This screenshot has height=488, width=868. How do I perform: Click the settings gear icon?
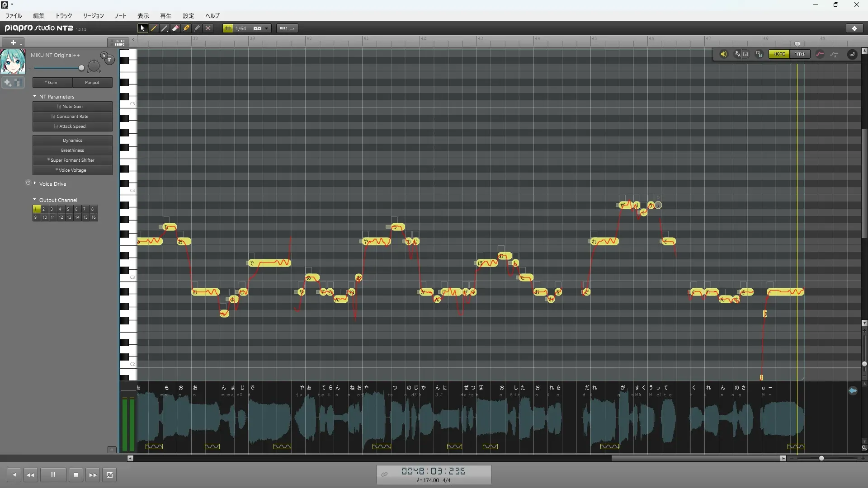click(854, 28)
